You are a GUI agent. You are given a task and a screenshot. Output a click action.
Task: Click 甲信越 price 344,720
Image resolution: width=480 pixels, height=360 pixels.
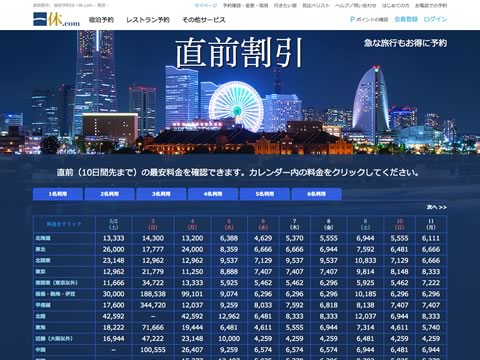tap(153, 305)
